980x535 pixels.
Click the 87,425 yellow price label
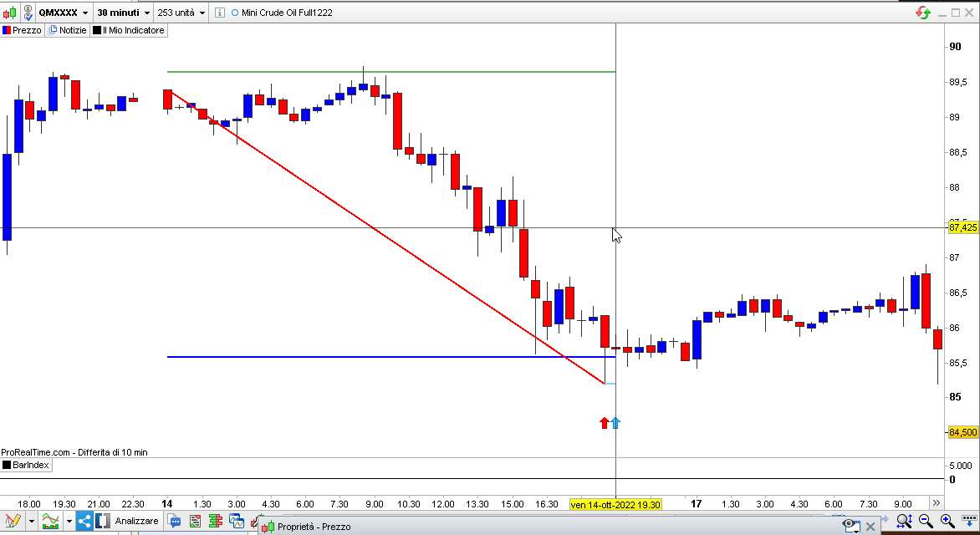[x=963, y=227]
